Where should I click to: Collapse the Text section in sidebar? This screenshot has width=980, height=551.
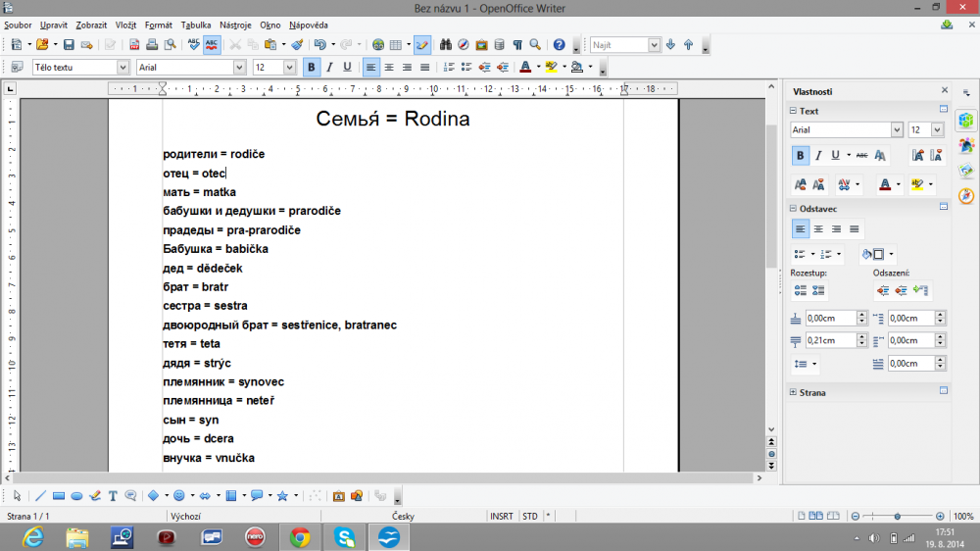coord(793,111)
